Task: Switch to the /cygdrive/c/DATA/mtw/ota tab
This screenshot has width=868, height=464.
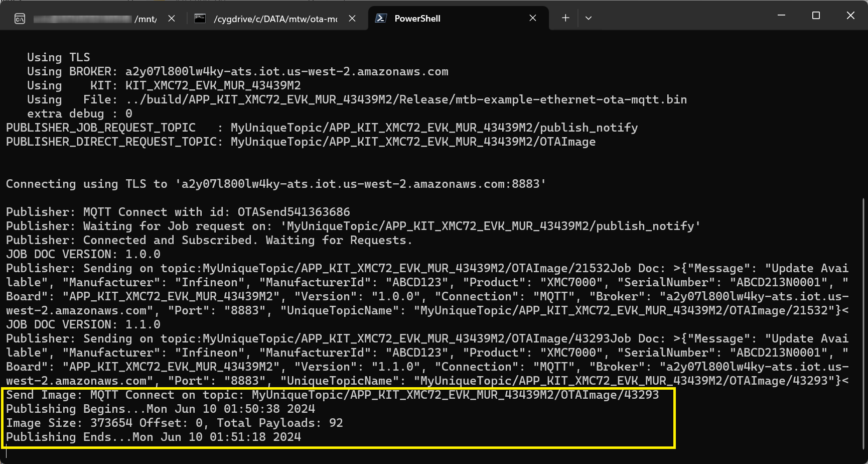Action: pos(275,19)
